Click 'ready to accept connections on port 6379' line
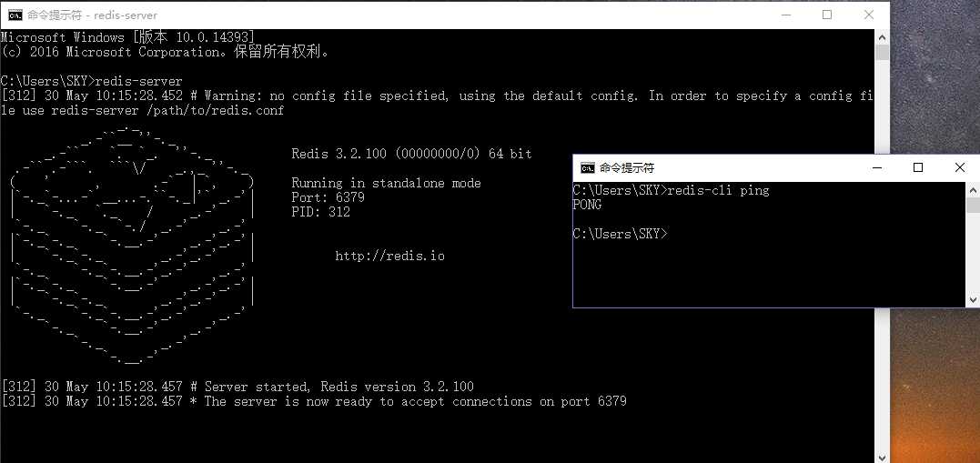The width and height of the screenshot is (980, 463). [314, 401]
